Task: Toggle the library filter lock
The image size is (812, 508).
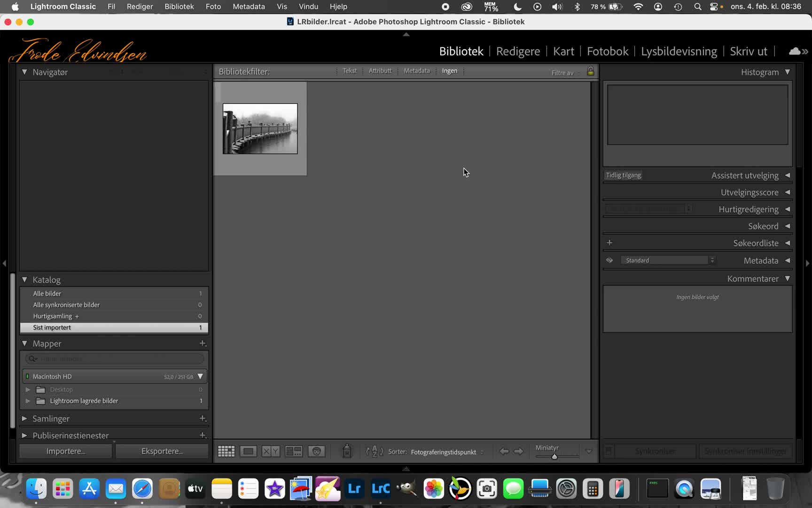Action: 591,71
